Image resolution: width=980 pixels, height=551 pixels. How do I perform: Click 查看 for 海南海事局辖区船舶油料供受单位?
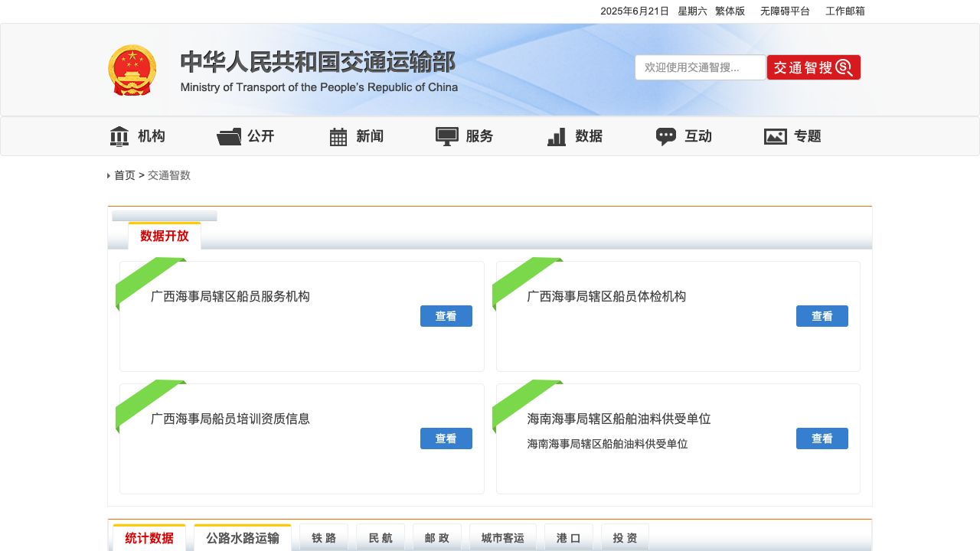pos(822,439)
